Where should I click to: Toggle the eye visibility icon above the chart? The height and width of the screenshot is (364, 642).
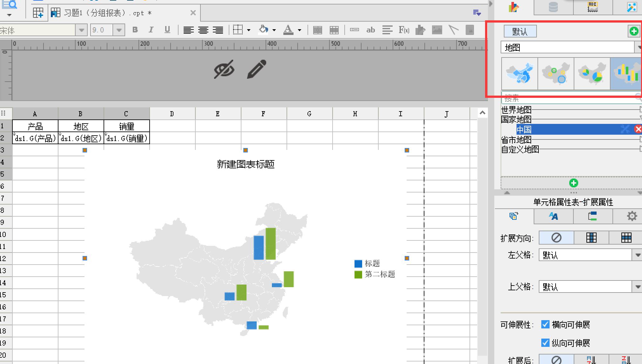coord(224,69)
